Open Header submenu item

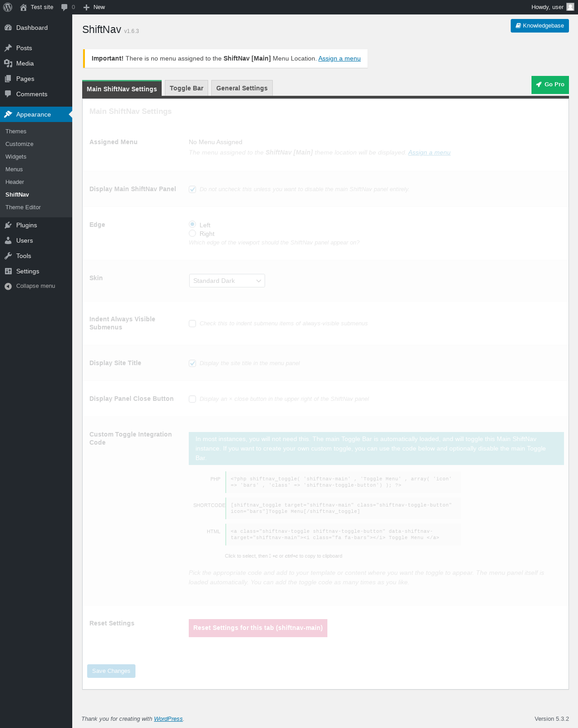click(x=14, y=182)
